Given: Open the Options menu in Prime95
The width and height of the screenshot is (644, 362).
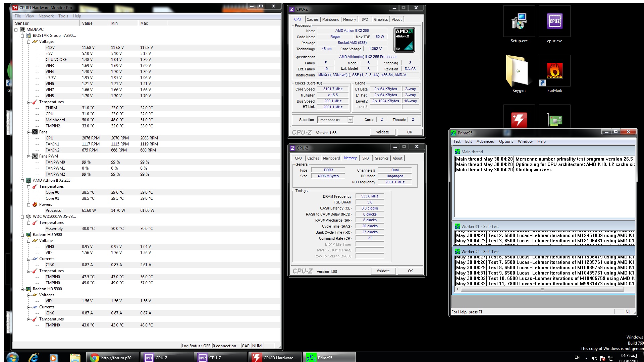Looking at the screenshot, I should 506,141.
